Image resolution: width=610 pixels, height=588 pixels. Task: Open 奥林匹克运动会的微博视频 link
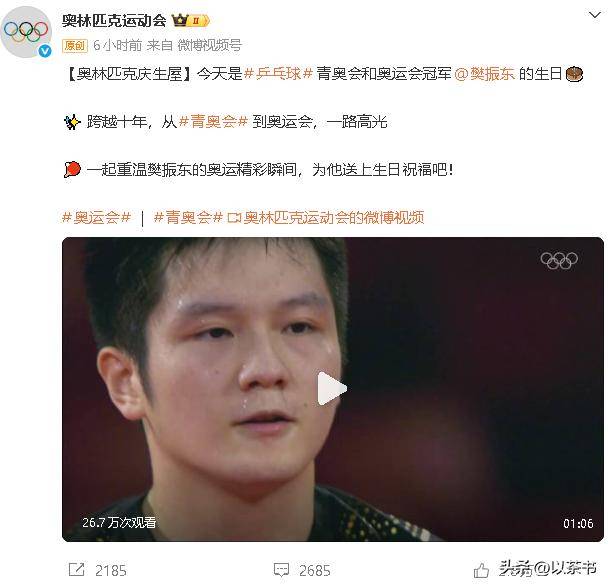[x=326, y=218]
